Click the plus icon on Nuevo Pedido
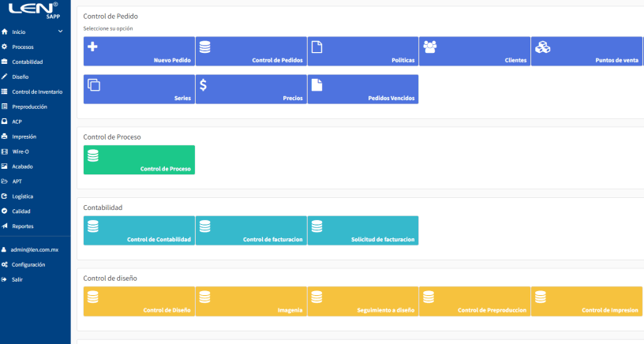Image resolution: width=644 pixels, height=344 pixels. click(x=92, y=47)
